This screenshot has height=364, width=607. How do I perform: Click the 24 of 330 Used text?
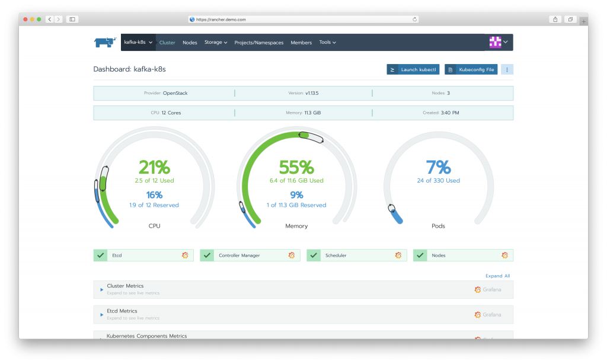click(439, 181)
